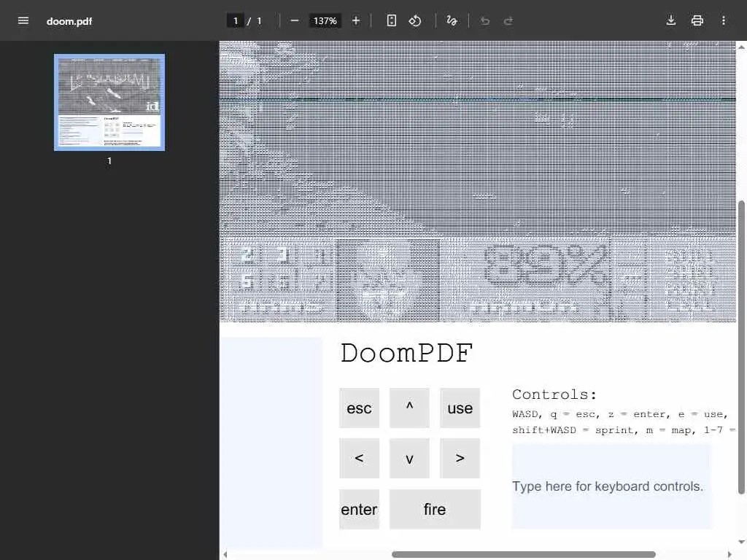Click the redo arrow icon
The width and height of the screenshot is (747, 560).
pos(508,20)
